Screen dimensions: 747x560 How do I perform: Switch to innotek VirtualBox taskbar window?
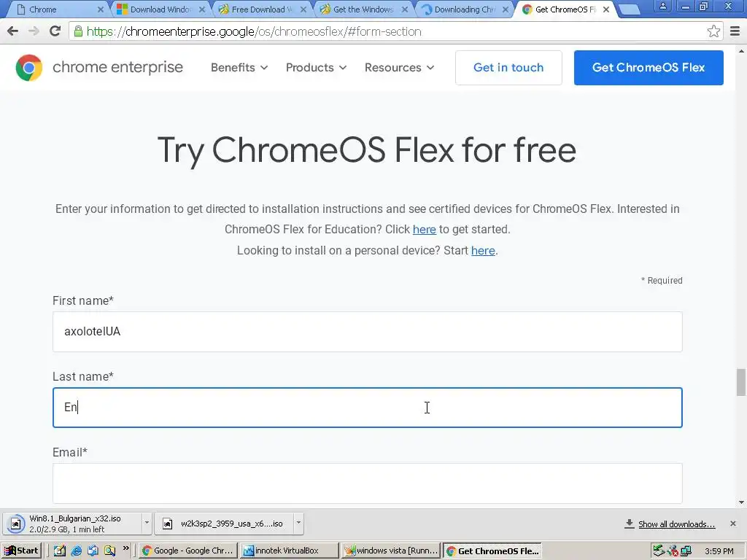click(288, 551)
